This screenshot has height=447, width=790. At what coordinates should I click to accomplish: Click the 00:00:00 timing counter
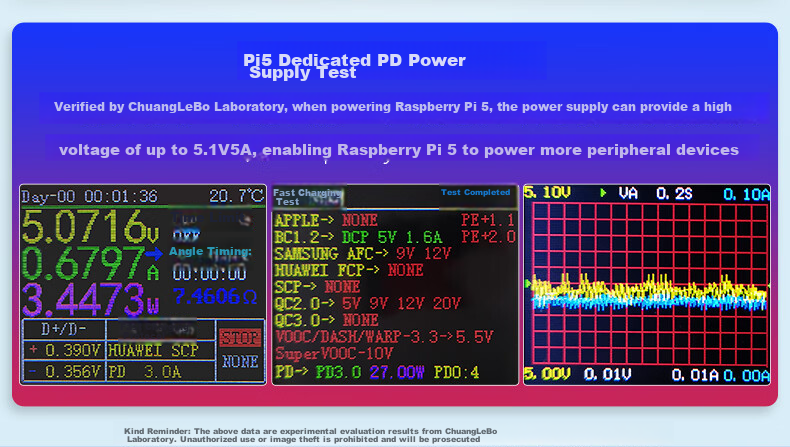pos(210,274)
